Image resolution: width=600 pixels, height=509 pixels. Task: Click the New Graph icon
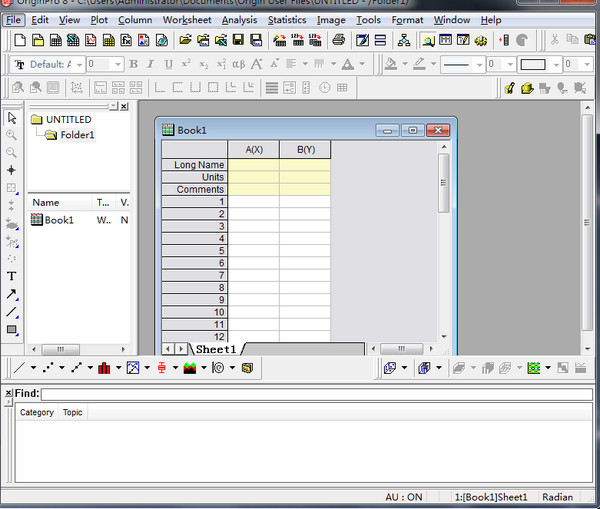click(91, 40)
